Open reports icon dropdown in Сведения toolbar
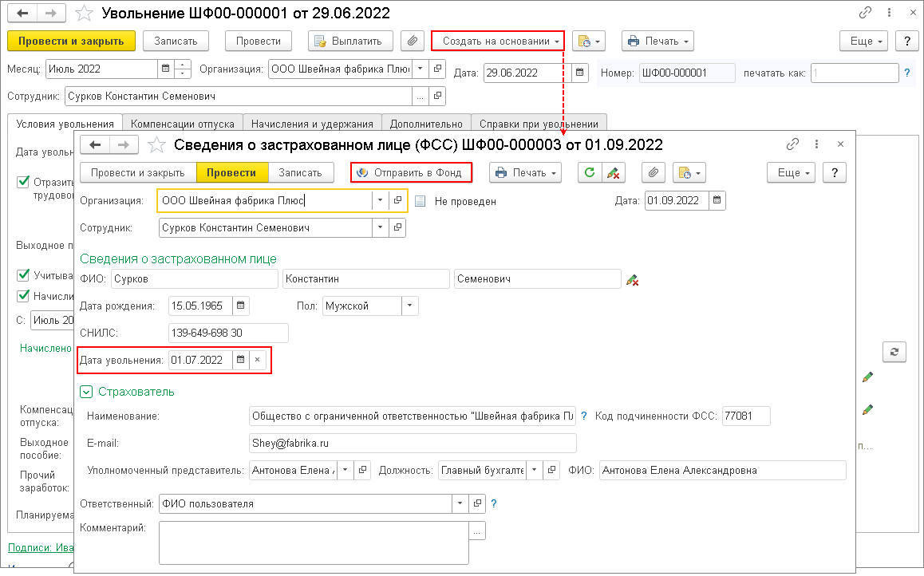The height and width of the screenshot is (576, 924). coord(689,172)
